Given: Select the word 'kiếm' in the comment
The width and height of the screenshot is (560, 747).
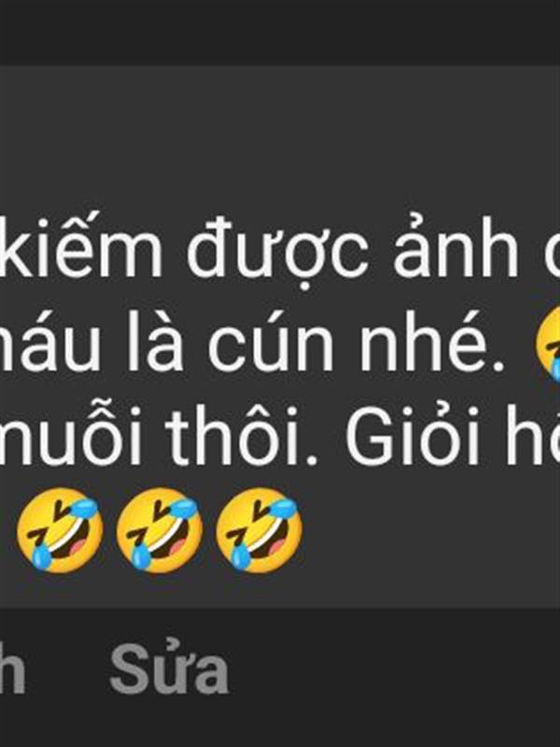Looking at the screenshot, I should 81,246.
